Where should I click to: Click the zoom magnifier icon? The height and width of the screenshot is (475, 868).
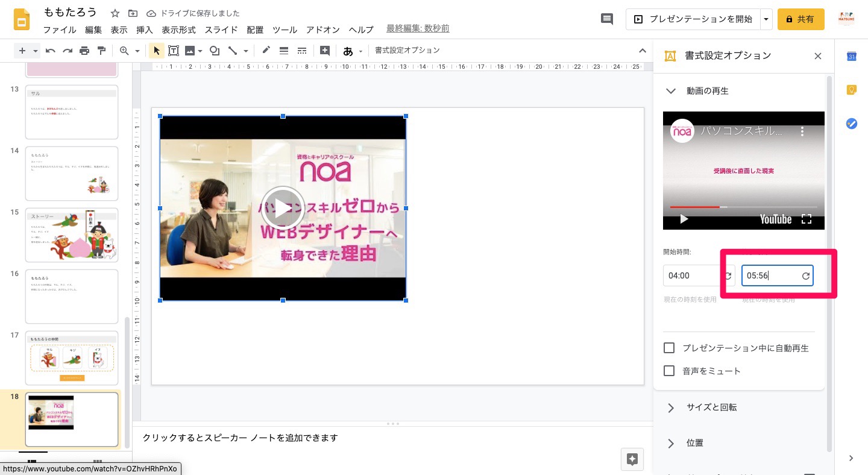tap(125, 51)
